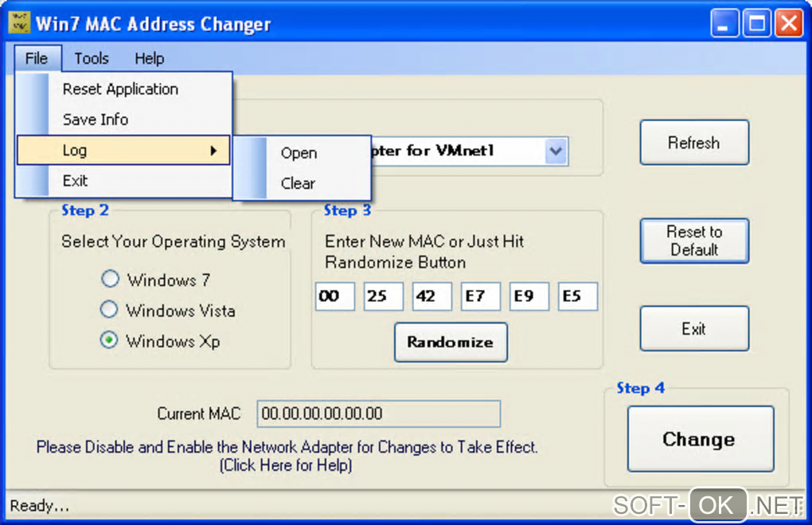
Task: Click the MAC octet field showing 25
Action: 383,296
